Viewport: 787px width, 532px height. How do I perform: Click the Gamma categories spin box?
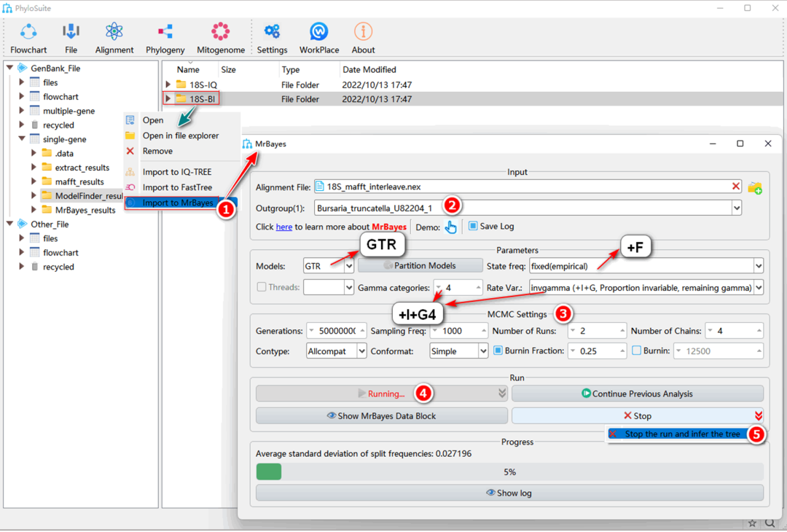click(x=458, y=288)
